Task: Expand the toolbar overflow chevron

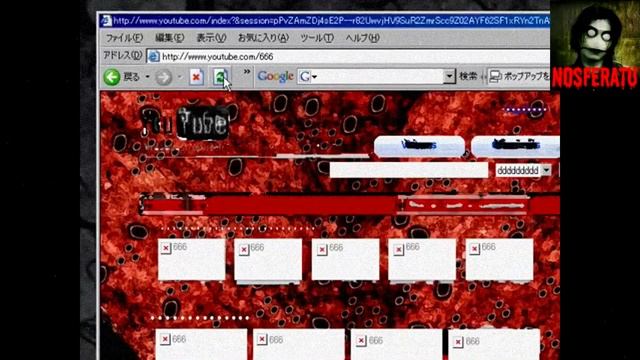Action: (247, 72)
